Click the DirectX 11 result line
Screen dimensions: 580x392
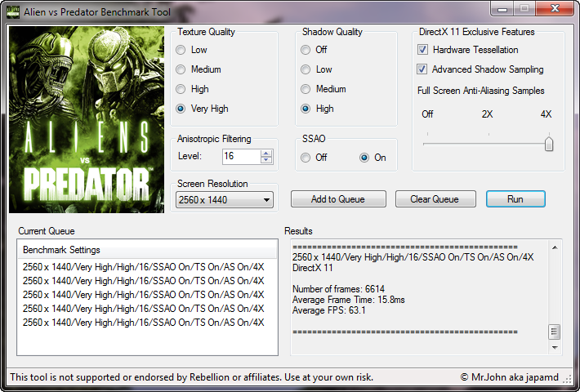click(x=313, y=268)
